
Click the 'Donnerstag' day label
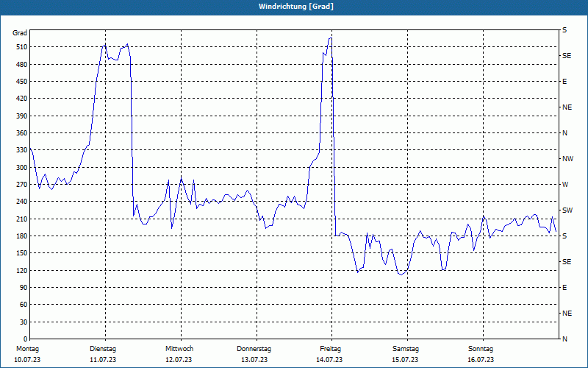pyautogui.click(x=254, y=349)
